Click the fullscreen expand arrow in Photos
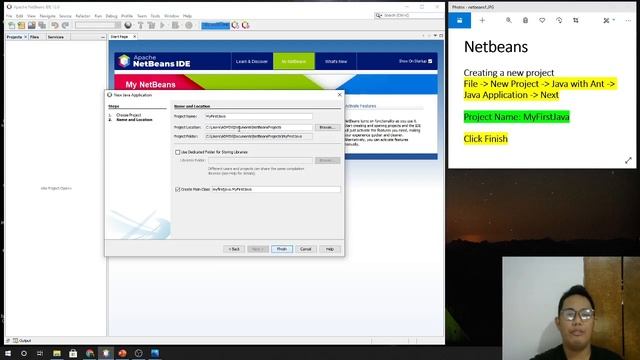The image size is (640, 360). click(x=628, y=160)
